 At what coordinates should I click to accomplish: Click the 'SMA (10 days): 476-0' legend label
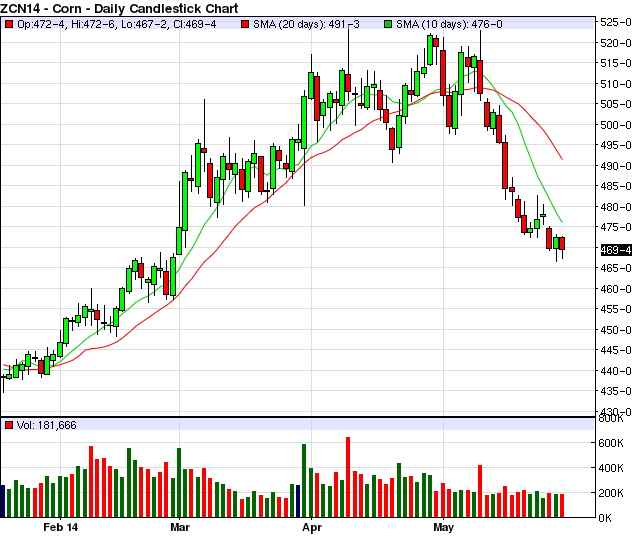point(449,24)
